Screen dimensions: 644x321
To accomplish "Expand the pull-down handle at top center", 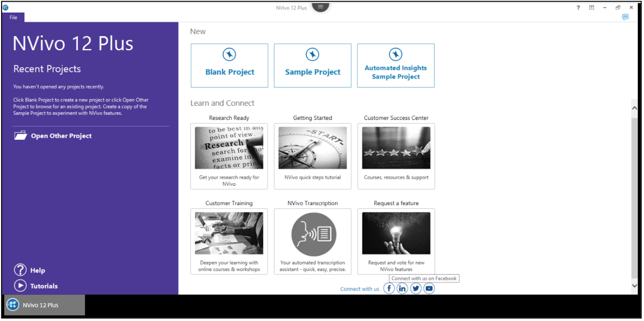I will click(x=320, y=7).
